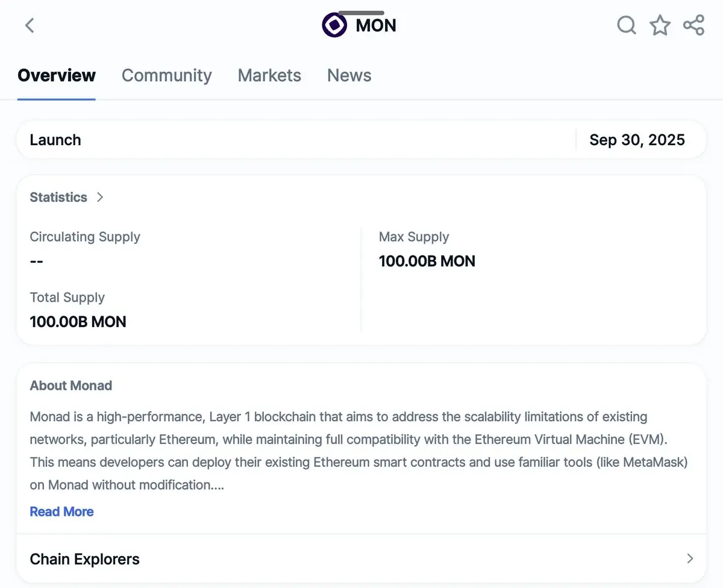The width and height of the screenshot is (723, 588).
Task: Open Chain Explorers via right chevron
Action: [690, 558]
